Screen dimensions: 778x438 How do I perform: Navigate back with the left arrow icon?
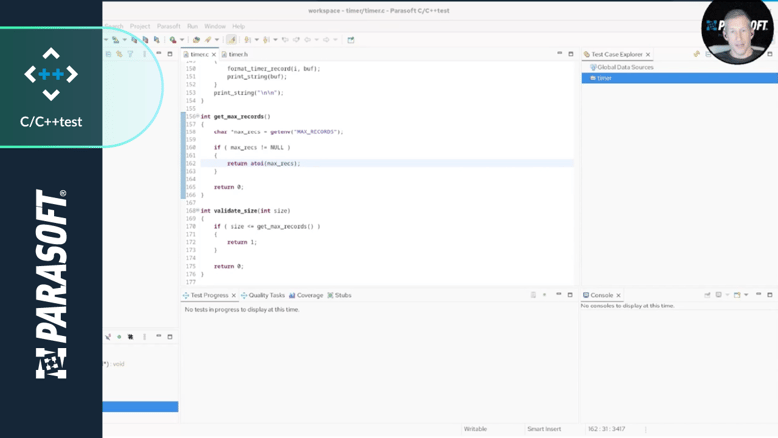coord(308,40)
